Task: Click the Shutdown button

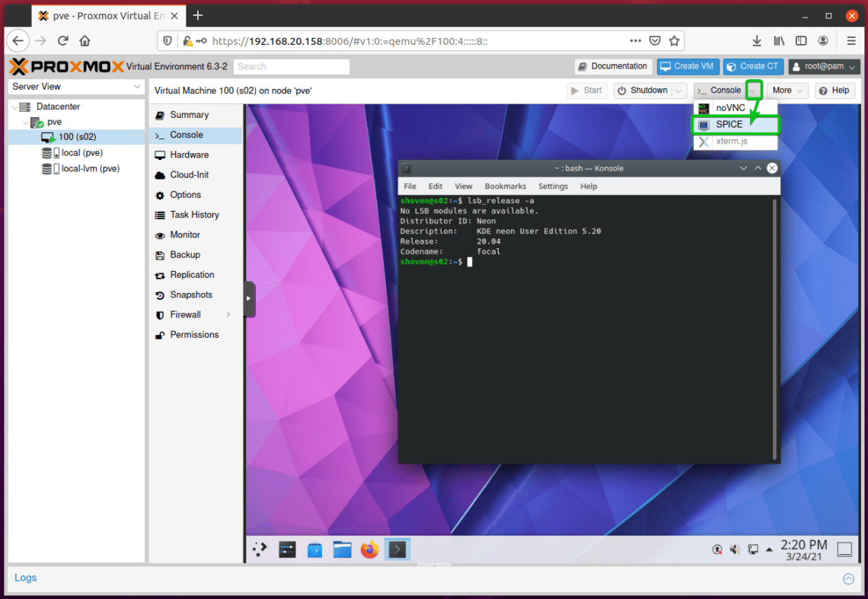Action: pyautogui.click(x=643, y=91)
